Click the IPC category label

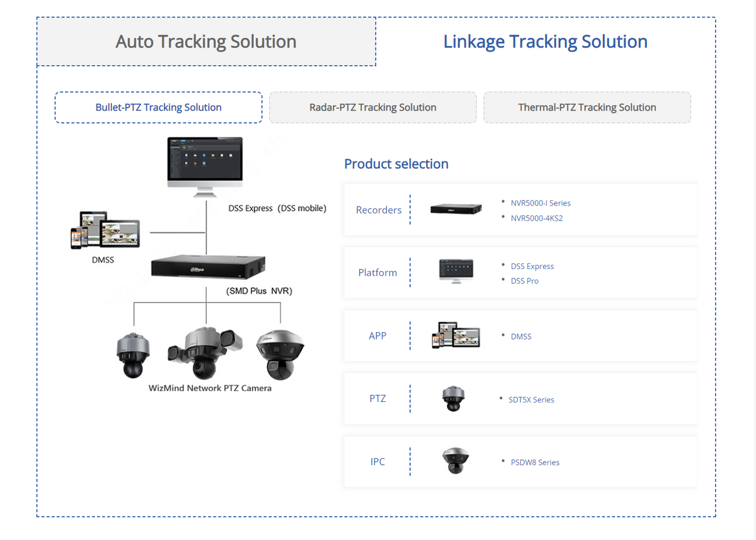click(x=377, y=462)
